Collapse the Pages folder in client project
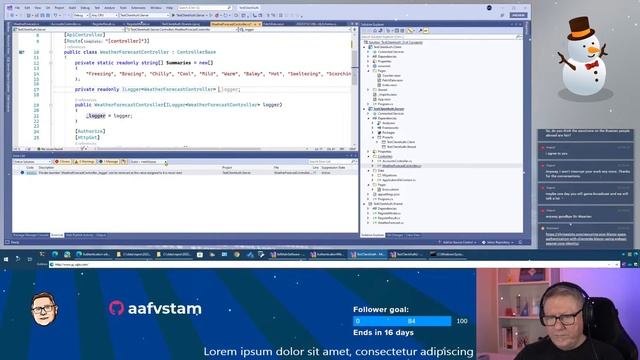 [369, 71]
